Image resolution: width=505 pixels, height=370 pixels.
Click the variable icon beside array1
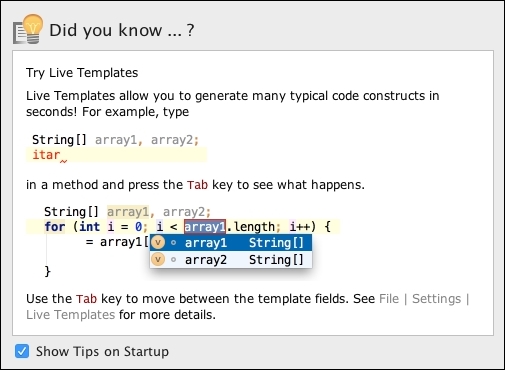[158, 243]
